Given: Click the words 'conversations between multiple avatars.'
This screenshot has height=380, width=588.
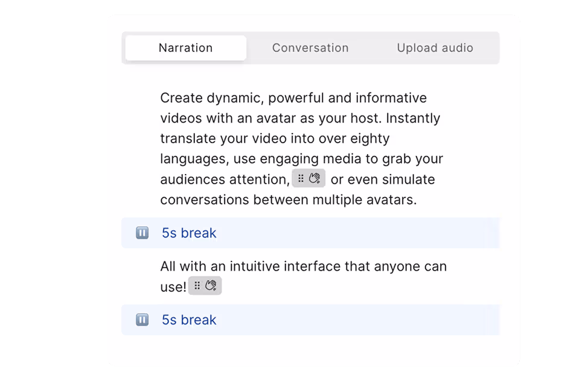Looking at the screenshot, I should tap(289, 200).
